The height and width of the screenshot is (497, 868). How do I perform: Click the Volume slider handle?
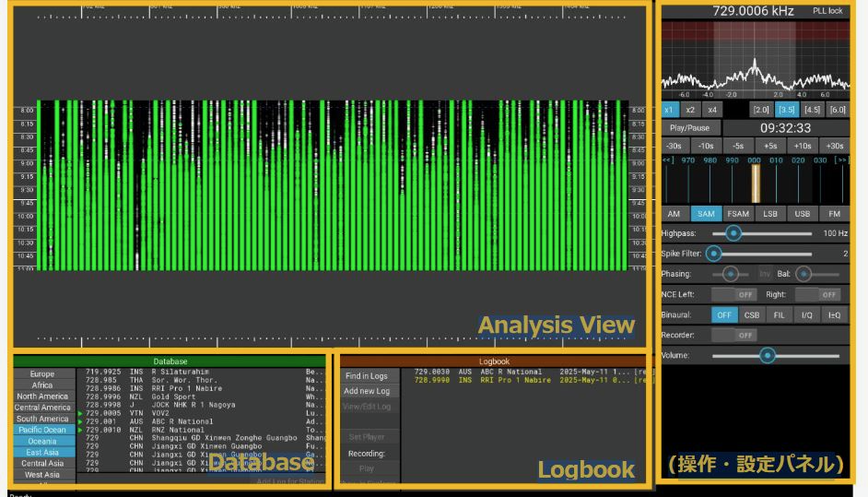[767, 356]
